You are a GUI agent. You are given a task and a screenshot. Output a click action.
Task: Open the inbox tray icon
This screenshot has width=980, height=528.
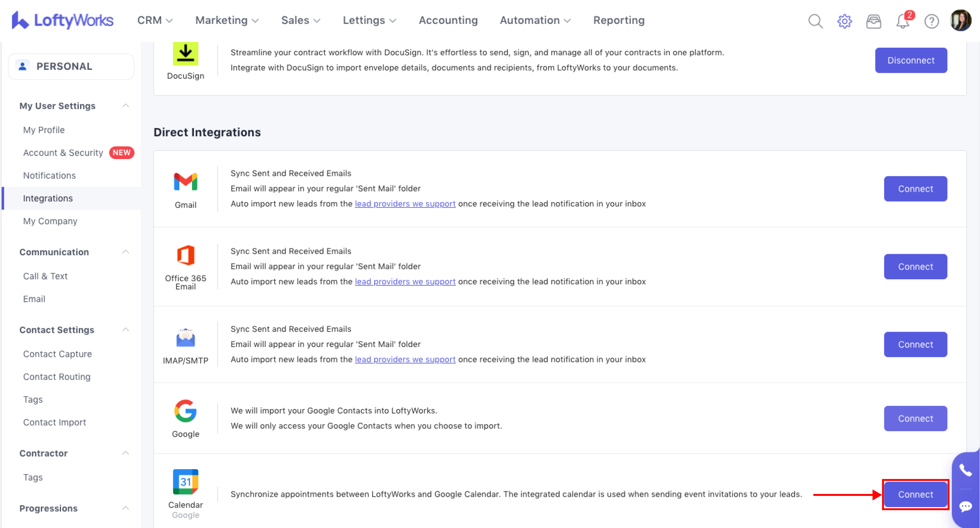[x=873, y=21]
